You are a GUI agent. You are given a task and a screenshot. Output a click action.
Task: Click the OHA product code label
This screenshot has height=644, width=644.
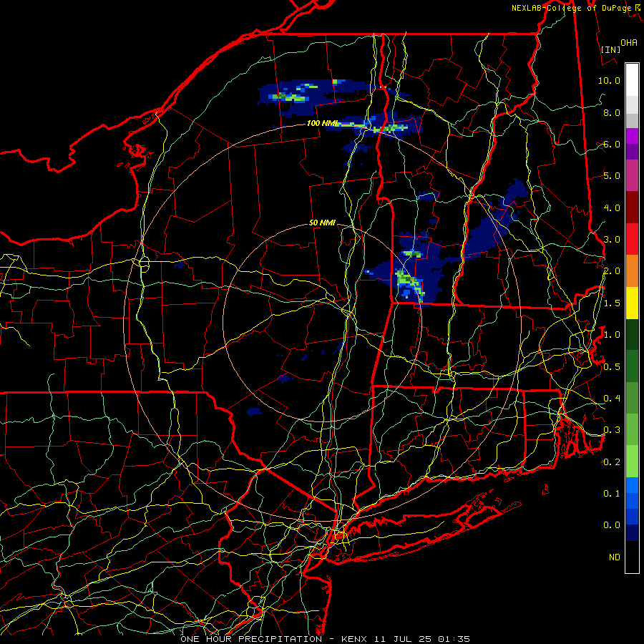tap(629, 42)
